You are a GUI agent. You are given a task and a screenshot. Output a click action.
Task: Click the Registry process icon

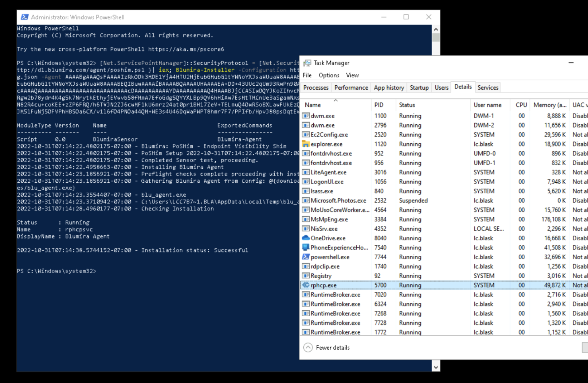point(306,276)
